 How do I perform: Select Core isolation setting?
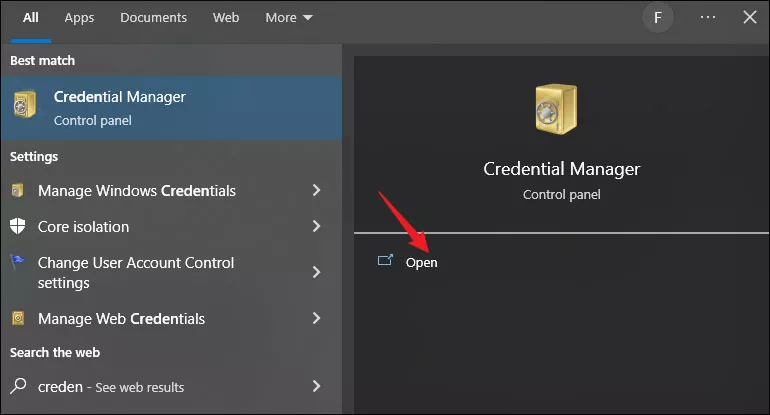(171, 226)
